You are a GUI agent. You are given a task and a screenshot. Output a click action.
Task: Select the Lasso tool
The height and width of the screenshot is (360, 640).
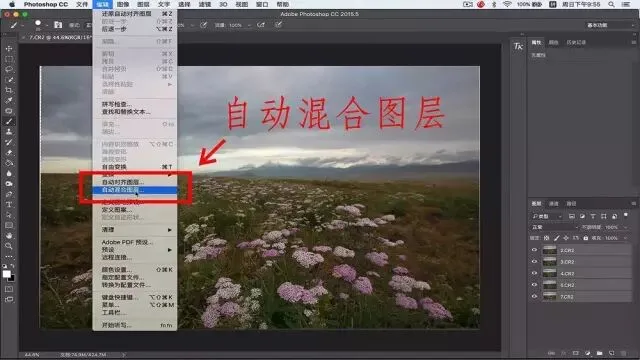pyautogui.click(x=9, y=69)
